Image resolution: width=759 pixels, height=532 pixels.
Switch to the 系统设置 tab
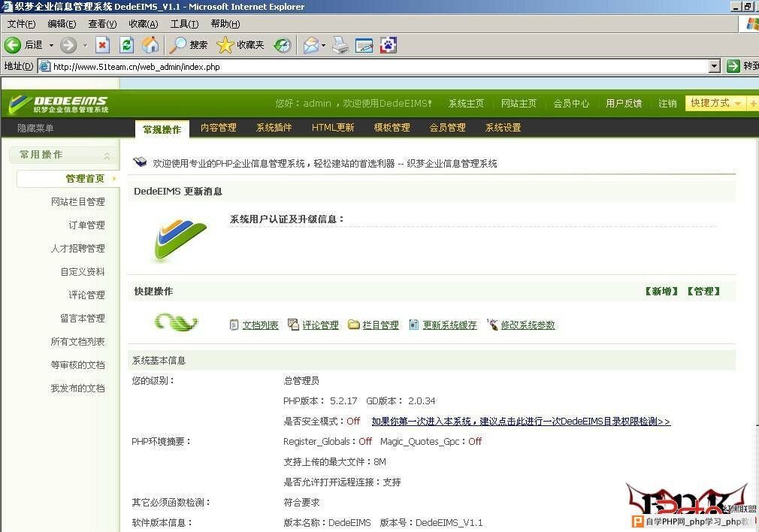(x=503, y=128)
